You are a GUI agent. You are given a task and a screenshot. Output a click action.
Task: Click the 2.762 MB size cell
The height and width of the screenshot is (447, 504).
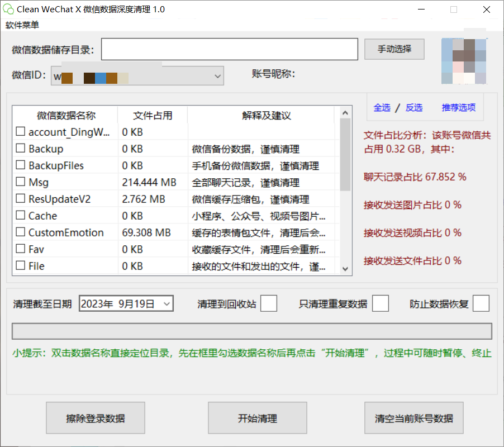[x=144, y=199]
